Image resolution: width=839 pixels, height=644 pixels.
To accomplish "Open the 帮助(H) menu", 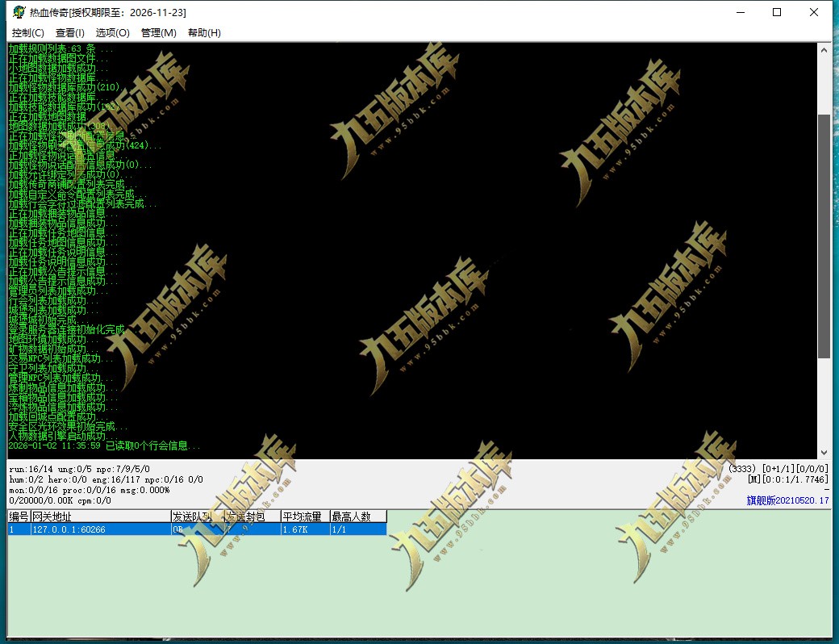I will point(204,33).
